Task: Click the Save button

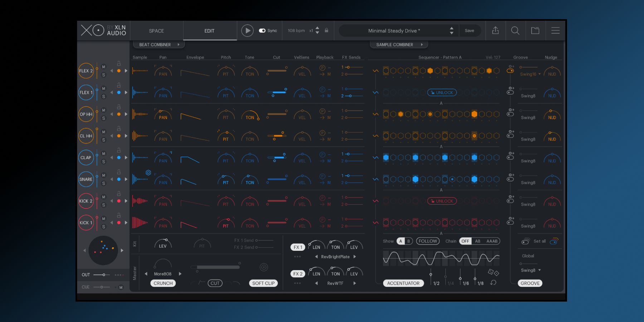Action: 469,31
